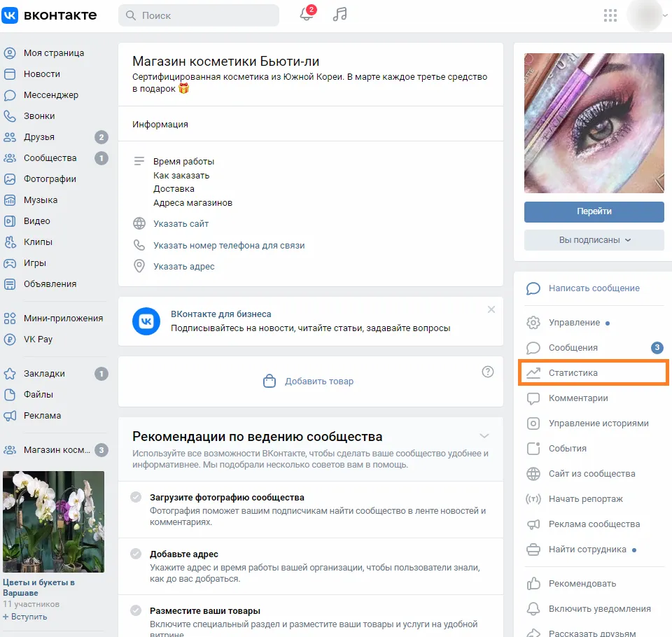The height and width of the screenshot is (637, 672).
Task: Open the notifications bell
Action: pos(306,14)
